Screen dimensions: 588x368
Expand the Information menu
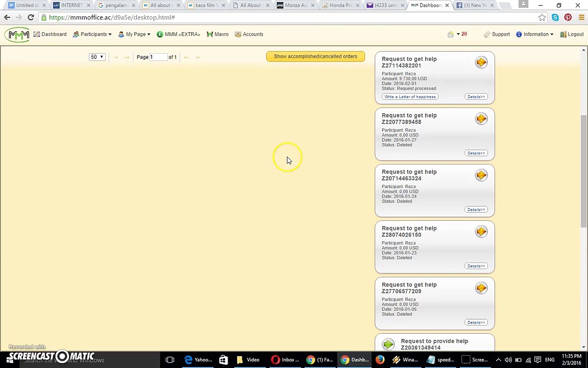pyautogui.click(x=535, y=34)
